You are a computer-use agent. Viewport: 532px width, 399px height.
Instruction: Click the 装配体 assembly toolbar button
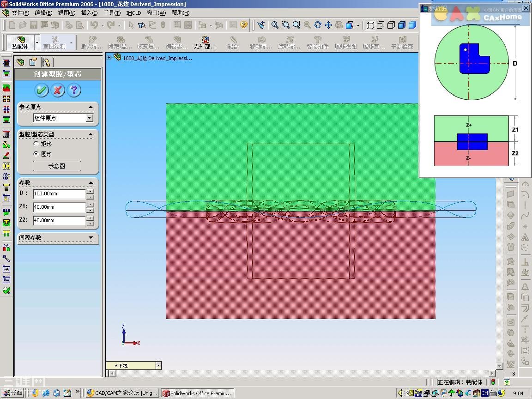point(20,42)
